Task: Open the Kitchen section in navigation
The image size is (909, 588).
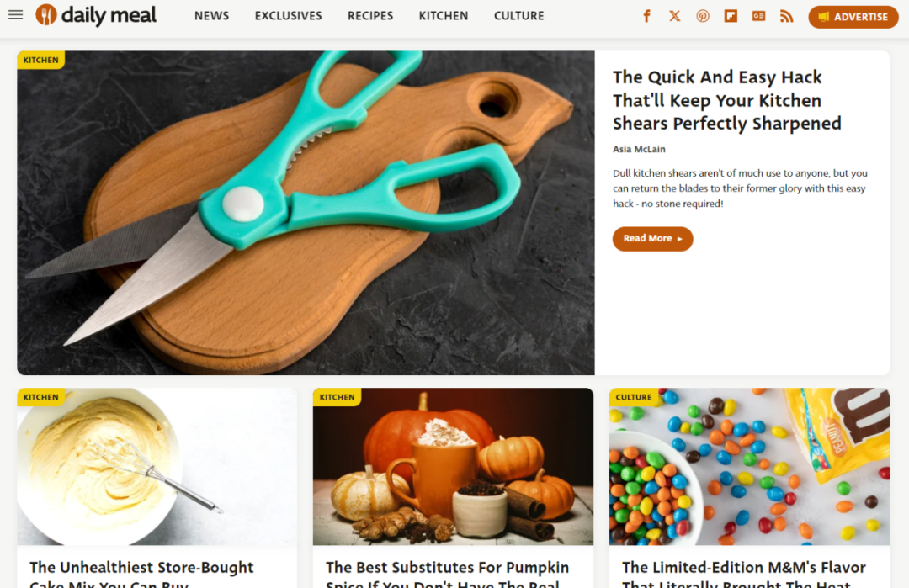Action: 444,16
